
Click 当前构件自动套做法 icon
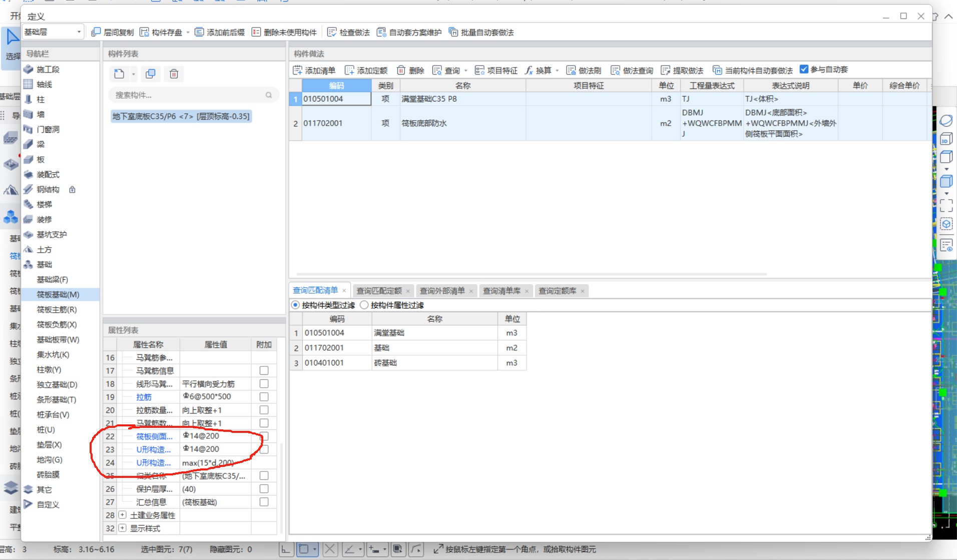click(717, 70)
